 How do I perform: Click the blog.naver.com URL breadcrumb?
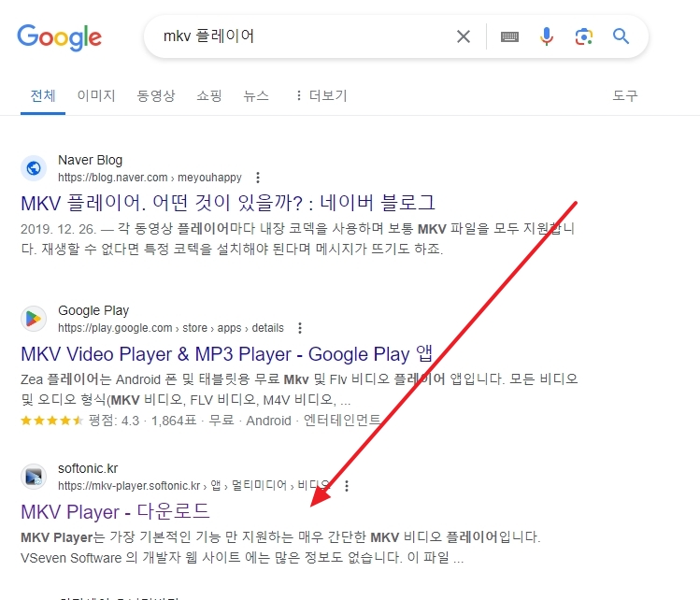pos(150,178)
